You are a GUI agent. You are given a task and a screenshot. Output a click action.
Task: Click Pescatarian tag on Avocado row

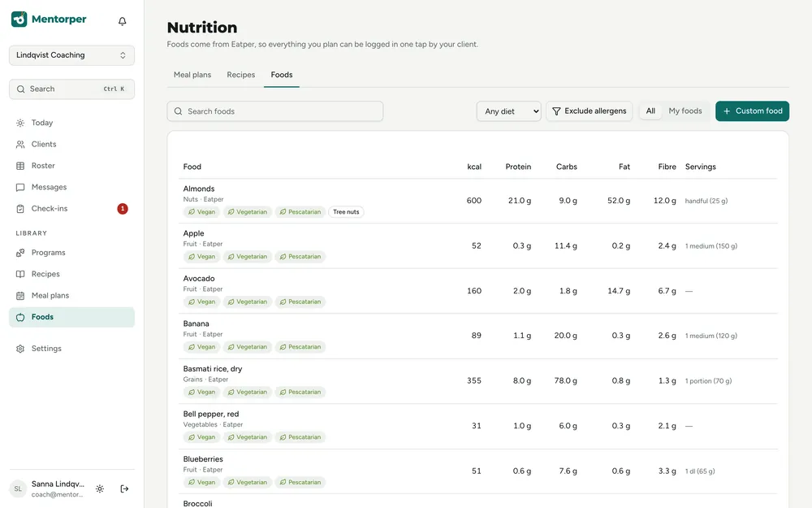point(300,302)
